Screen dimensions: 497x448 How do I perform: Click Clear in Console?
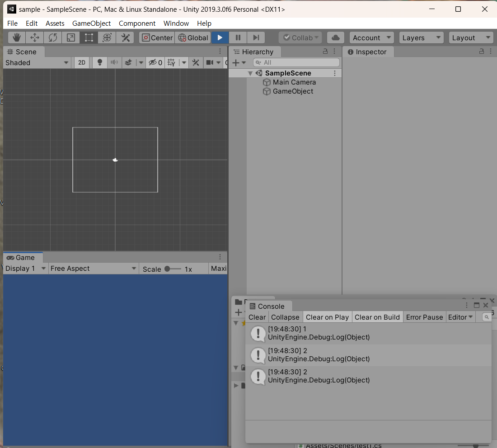[x=257, y=317]
